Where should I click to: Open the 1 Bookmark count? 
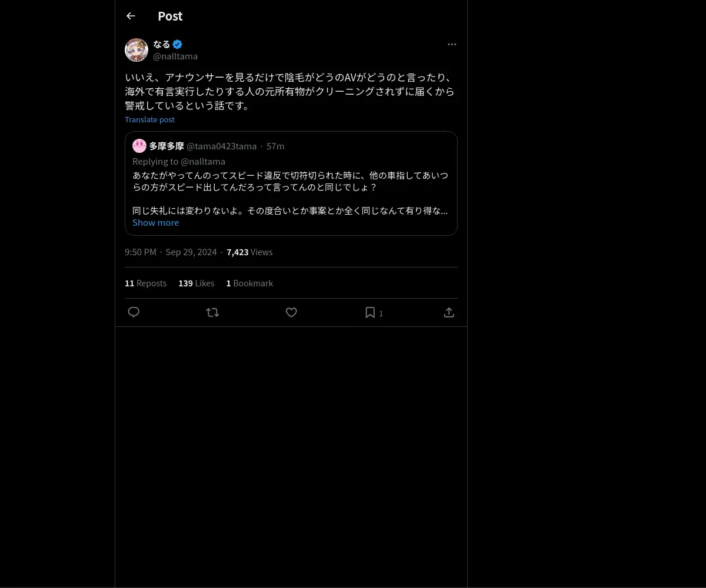coord(249,283)
